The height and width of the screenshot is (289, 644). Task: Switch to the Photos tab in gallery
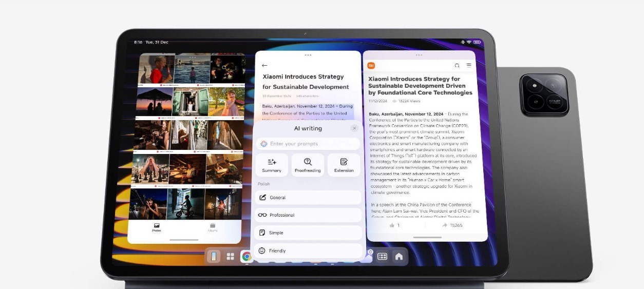click(x=157, y=227)
